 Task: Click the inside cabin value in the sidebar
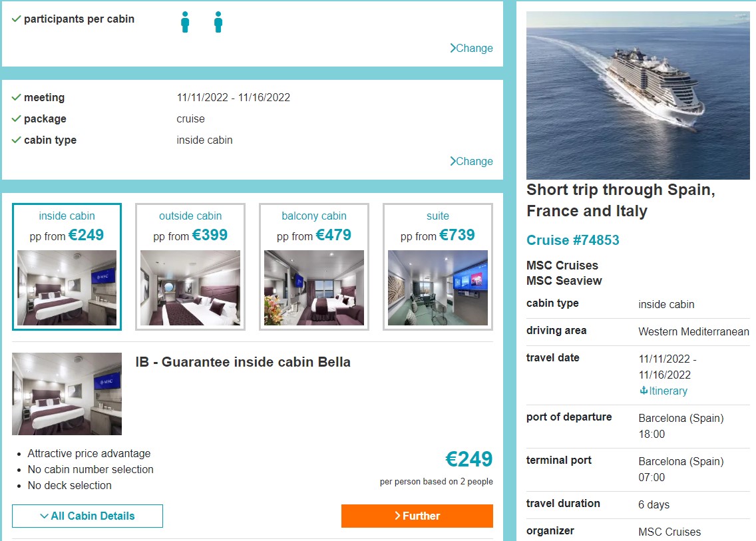pyautogui.click(x=666, y=305)
